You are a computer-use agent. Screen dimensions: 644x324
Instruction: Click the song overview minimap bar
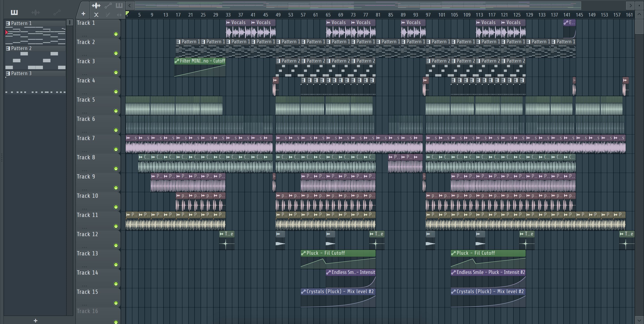point(358,5)
